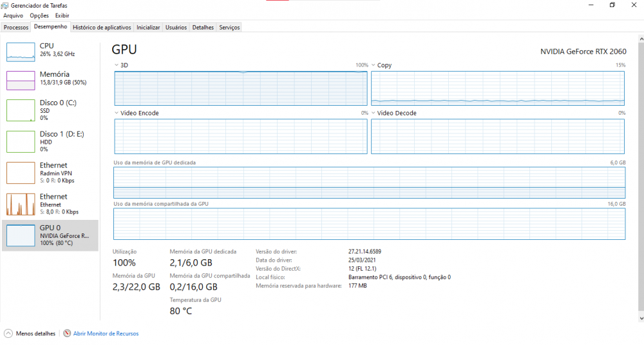Select the Memória usage thumbnail

tap(20, 80)
